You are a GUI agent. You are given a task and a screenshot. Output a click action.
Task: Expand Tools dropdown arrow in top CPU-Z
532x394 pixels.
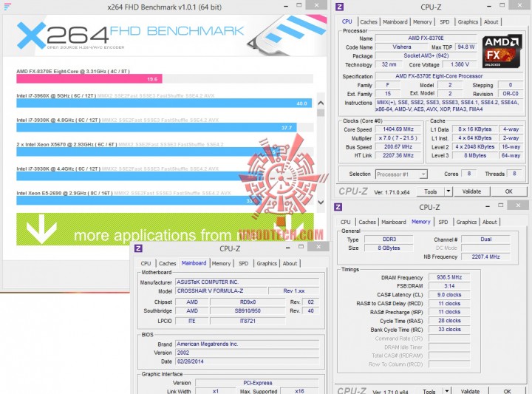coord(449,191)
